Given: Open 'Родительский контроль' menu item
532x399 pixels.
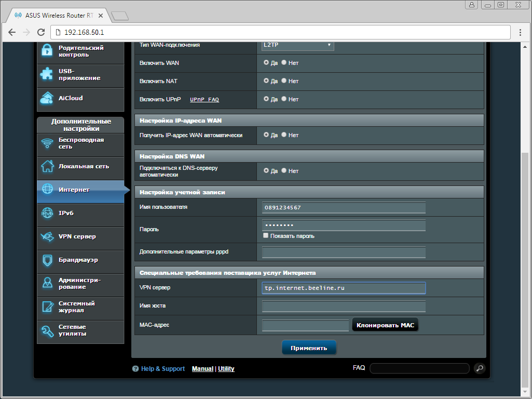Looking at the screenshot, I should (x=80, y=52).
